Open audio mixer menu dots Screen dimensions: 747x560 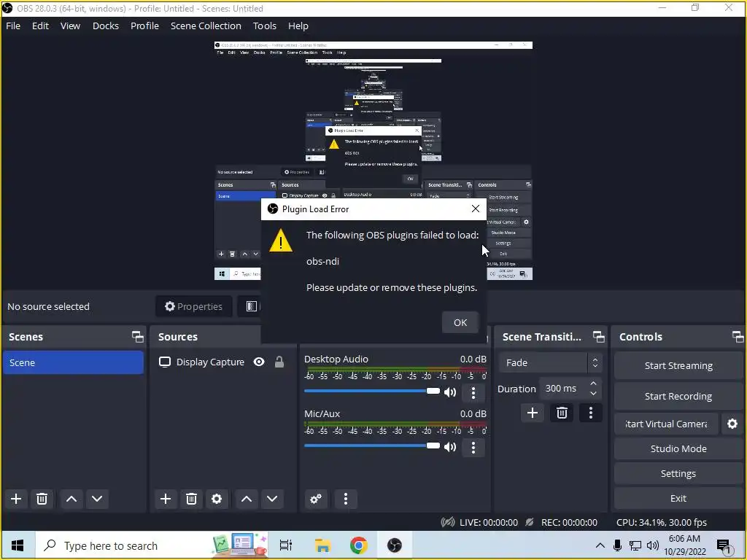[x=345, y=499]
